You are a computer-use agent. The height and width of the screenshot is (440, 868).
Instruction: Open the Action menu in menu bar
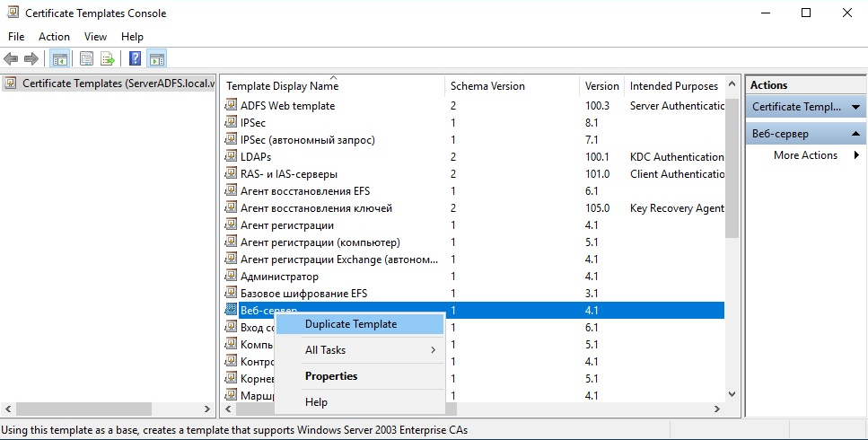(x=54, y=37)
